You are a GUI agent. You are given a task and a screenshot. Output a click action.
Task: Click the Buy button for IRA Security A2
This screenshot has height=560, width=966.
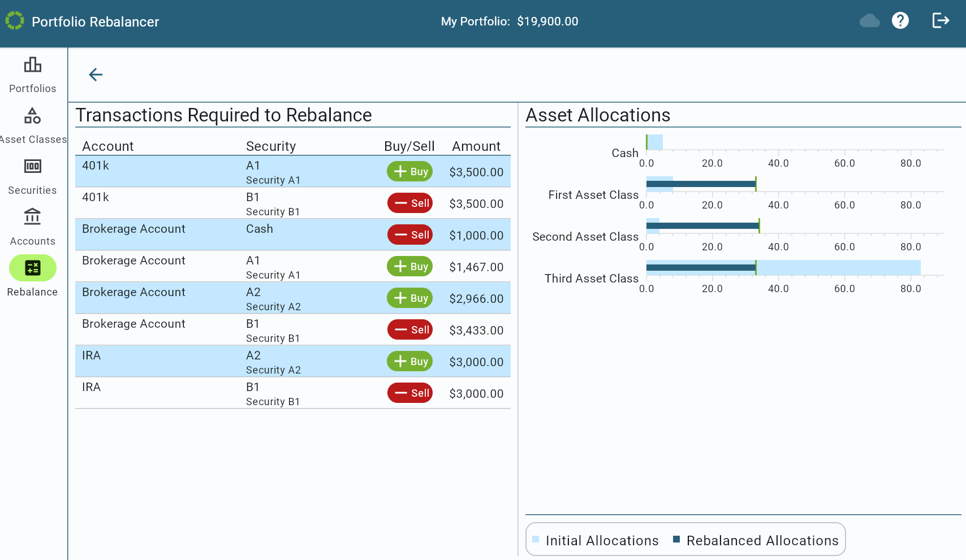click(409, 361)
